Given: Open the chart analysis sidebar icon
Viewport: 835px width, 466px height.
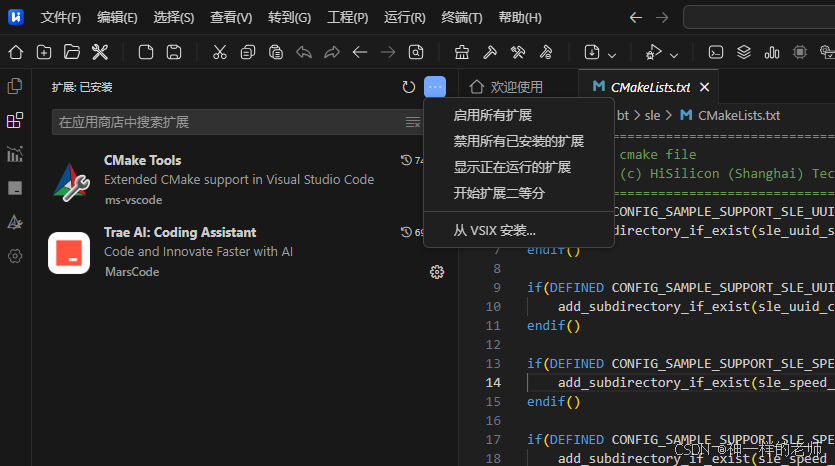Looking at the screenshot, I should 15,154.
